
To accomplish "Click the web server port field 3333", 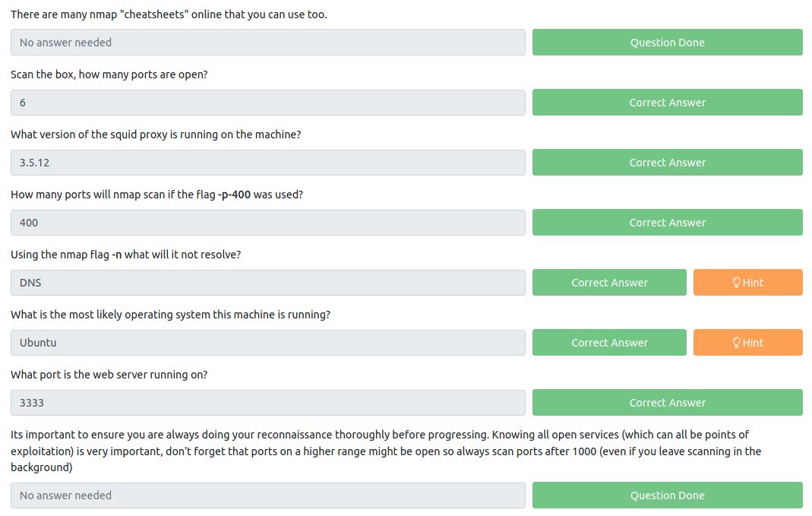I will [267, 403].
